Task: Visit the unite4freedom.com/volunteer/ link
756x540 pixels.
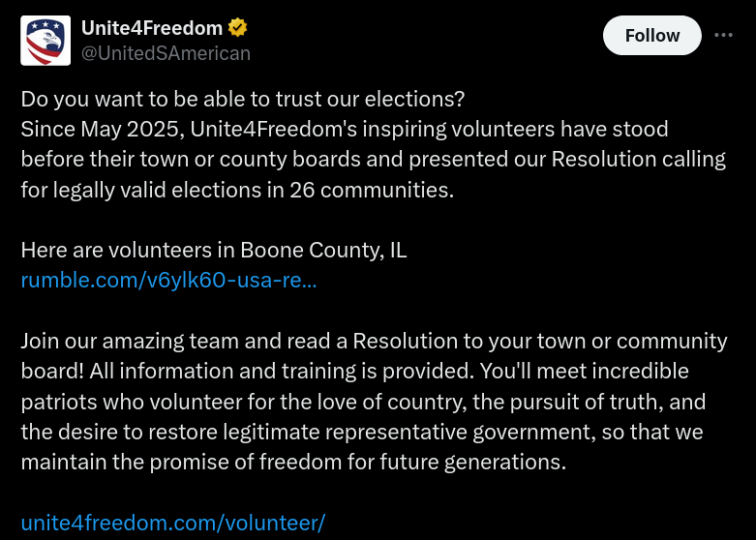Action: pyautogui.click(x=172, y=523)
